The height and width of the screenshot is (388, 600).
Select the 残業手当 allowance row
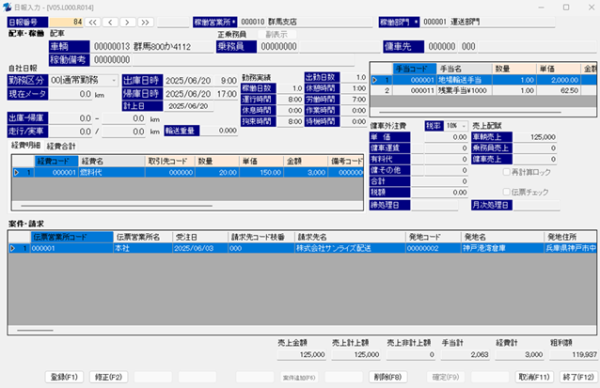coord(483,91)
